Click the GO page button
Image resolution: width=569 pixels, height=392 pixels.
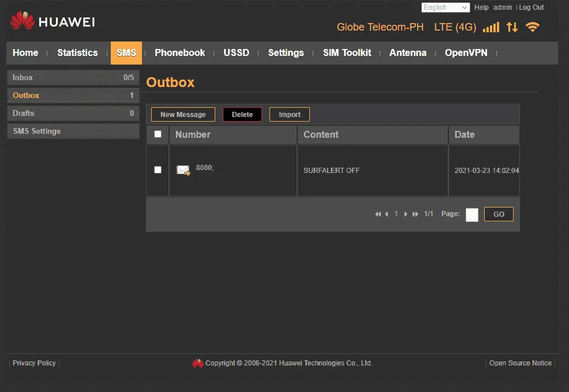pyautogui.click(x=499, y=214)
